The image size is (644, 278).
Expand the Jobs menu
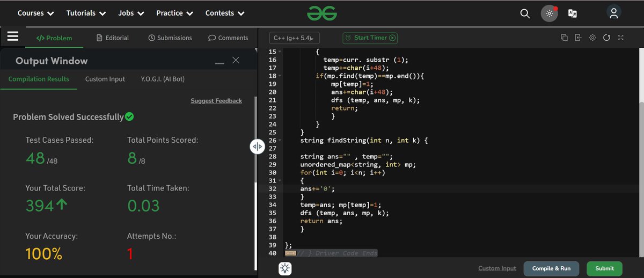(x=131, y=13)
